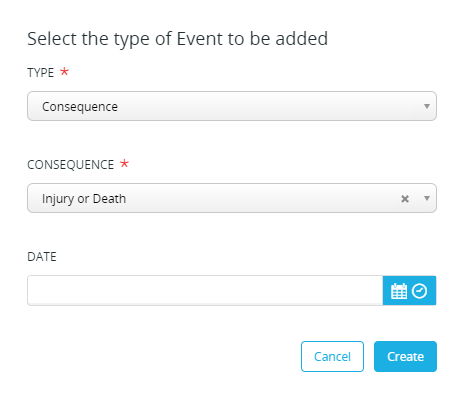Image resolution: width=464 pixels, height=402 pixels.
Task: Click the blue date-time picker button
Action: 409,290
